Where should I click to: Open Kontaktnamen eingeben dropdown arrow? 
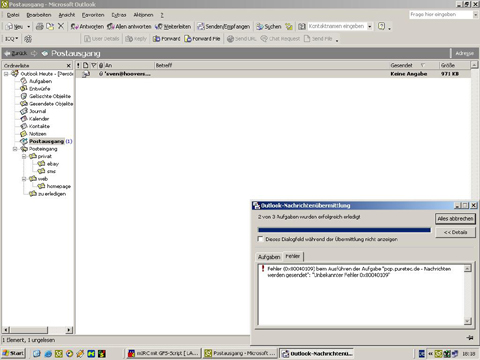click(x=370, y=26)
